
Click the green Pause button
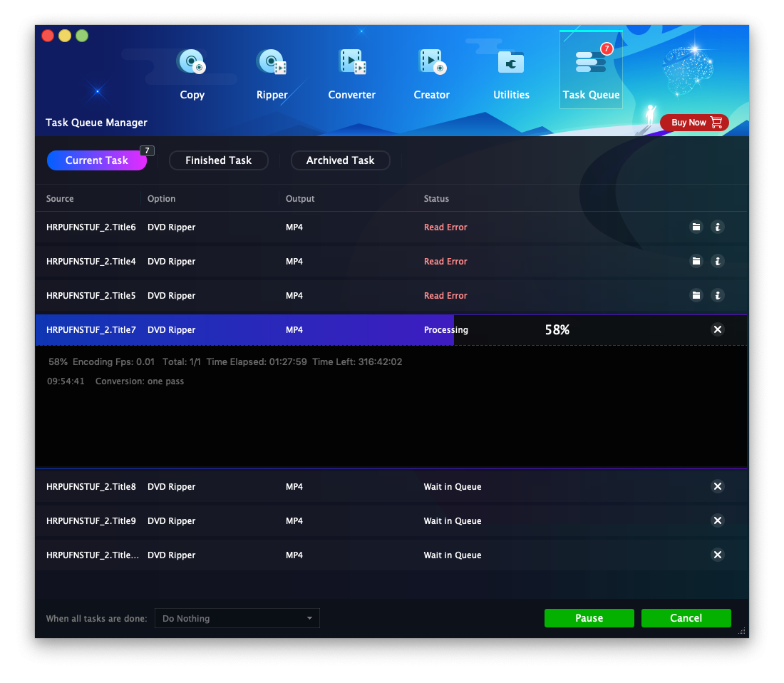pos(589,618)
